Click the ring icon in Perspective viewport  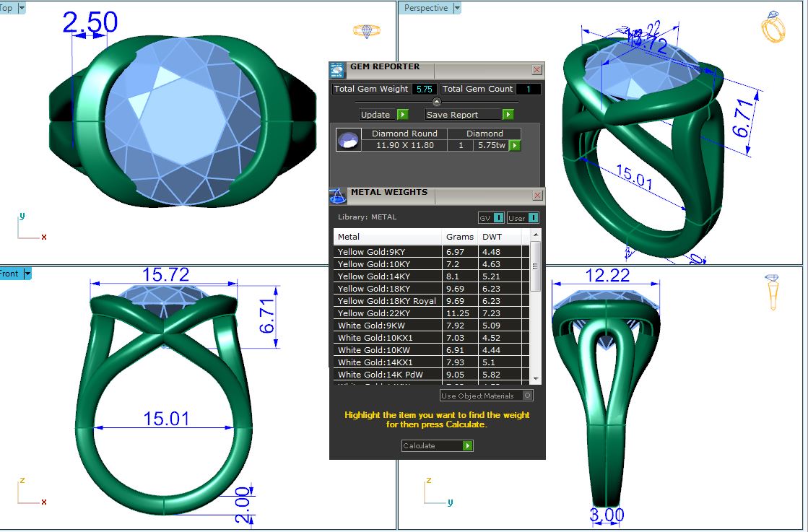tap(773, 28)
